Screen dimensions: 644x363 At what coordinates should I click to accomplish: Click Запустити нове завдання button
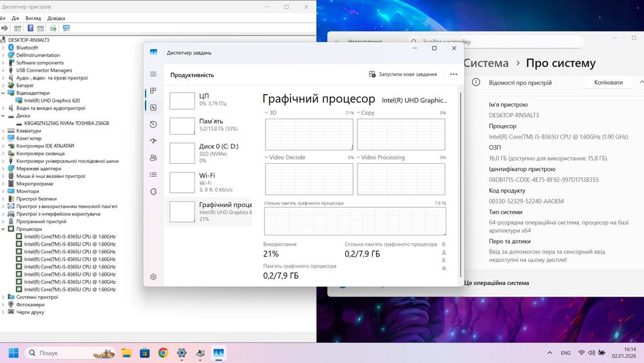[403, 74]
